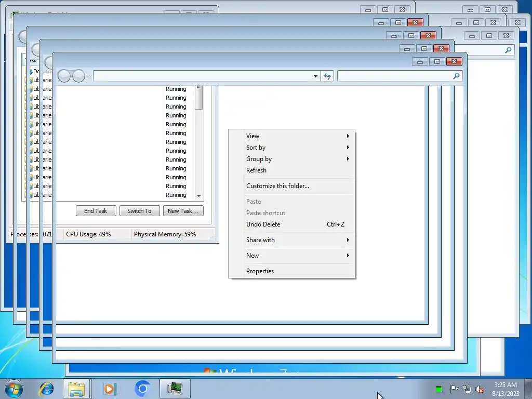The image size is (532, 399).
Task: Click the search magnifier in the background window
Action: [x=508, y=50]
